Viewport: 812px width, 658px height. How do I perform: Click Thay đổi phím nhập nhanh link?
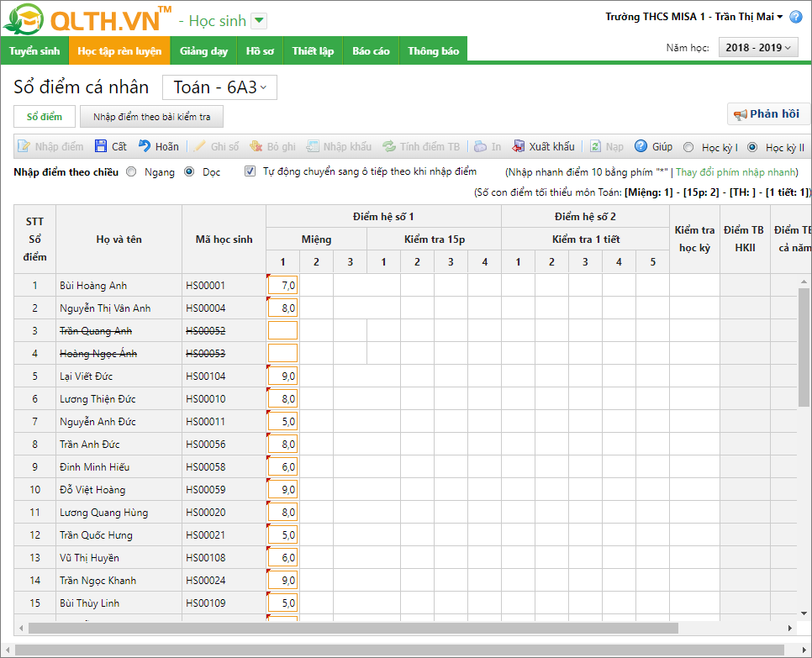737,171
